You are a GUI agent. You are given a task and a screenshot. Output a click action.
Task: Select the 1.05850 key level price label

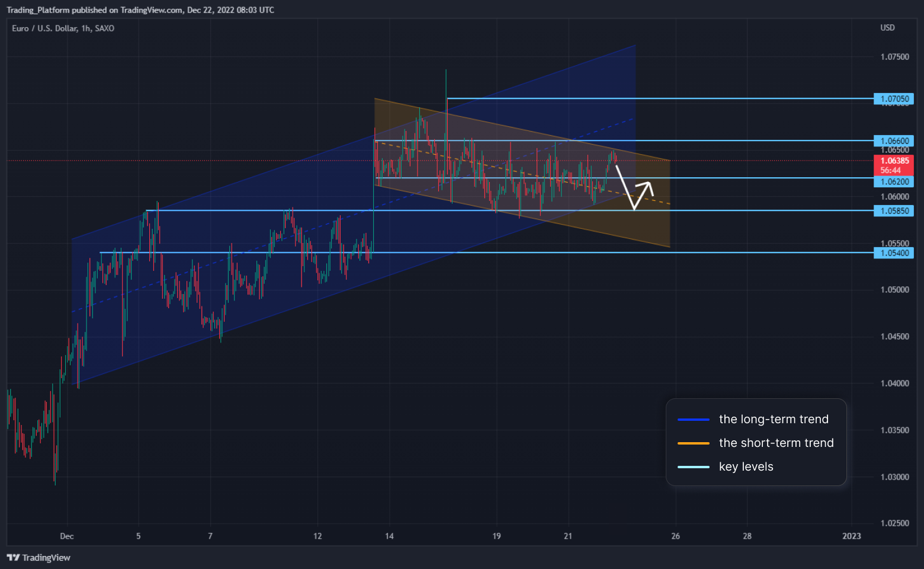[x=894, y=211]
